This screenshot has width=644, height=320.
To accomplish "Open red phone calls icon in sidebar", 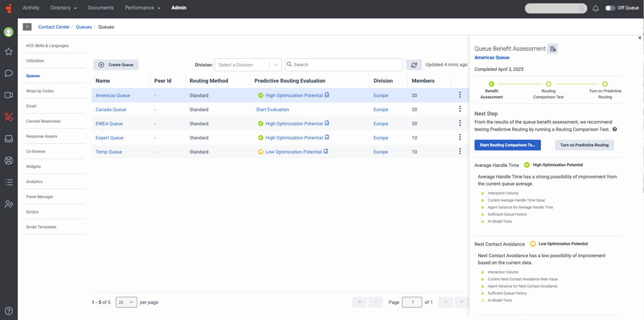I will [8, 117].
